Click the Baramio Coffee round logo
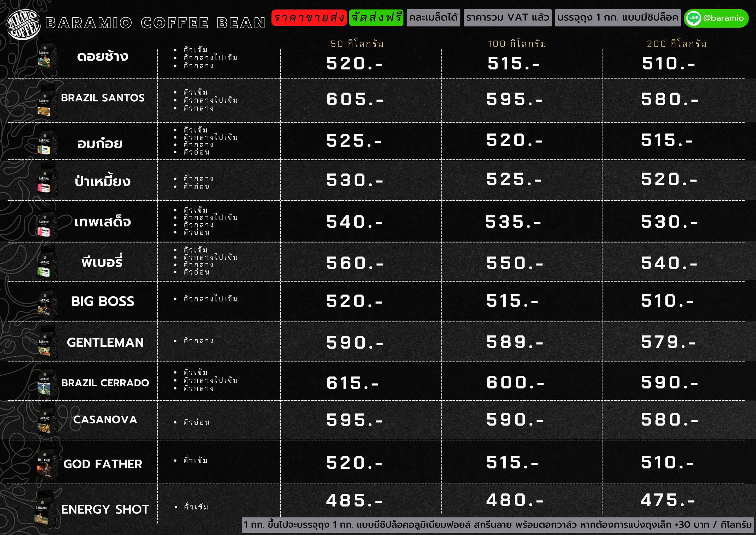756x535 pixels. [x=23, y=25]
